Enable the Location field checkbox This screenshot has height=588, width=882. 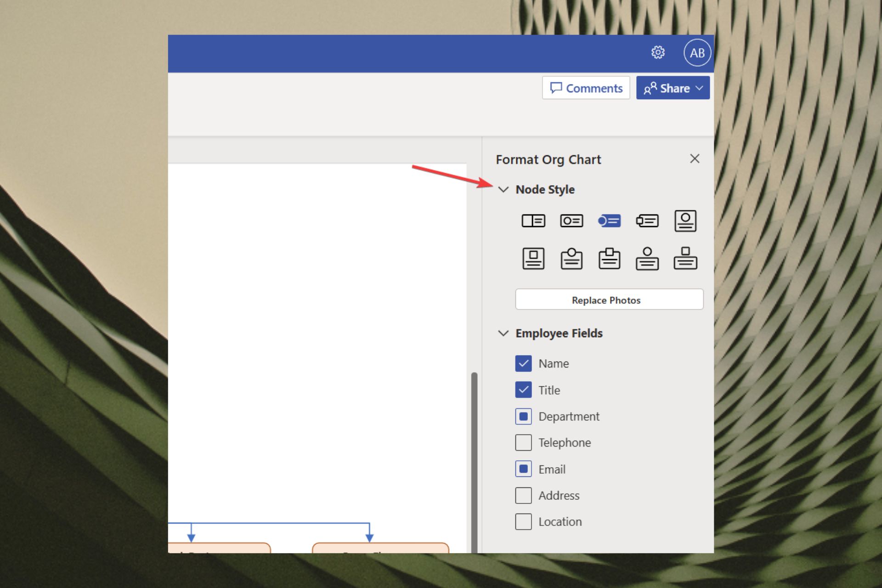coord(523,522)
